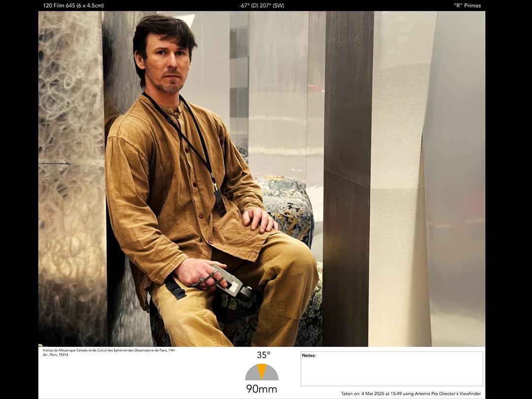Click the -67° (D) 207° (SW) heading readout
The image size is (532, 399).
[262, 5]
